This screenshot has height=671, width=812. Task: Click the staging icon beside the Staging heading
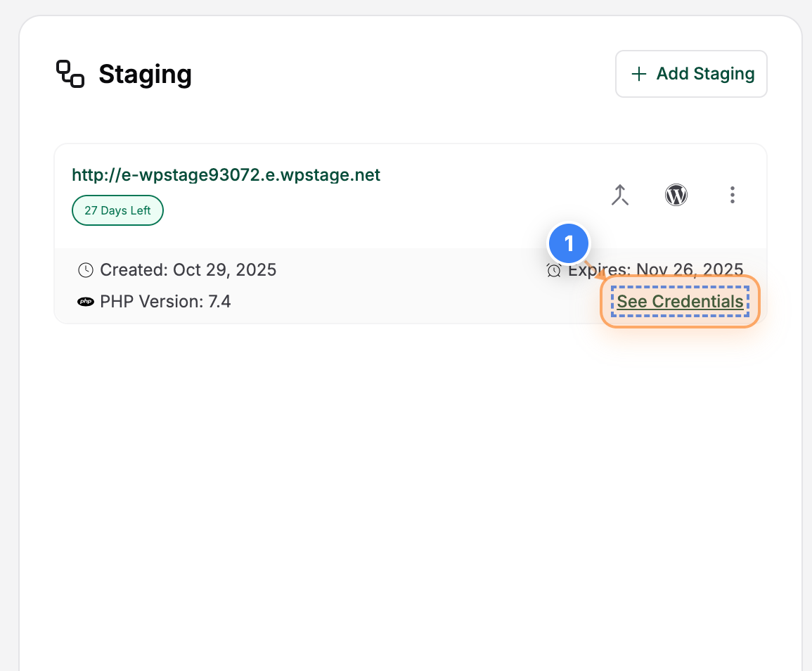[69, 73]
